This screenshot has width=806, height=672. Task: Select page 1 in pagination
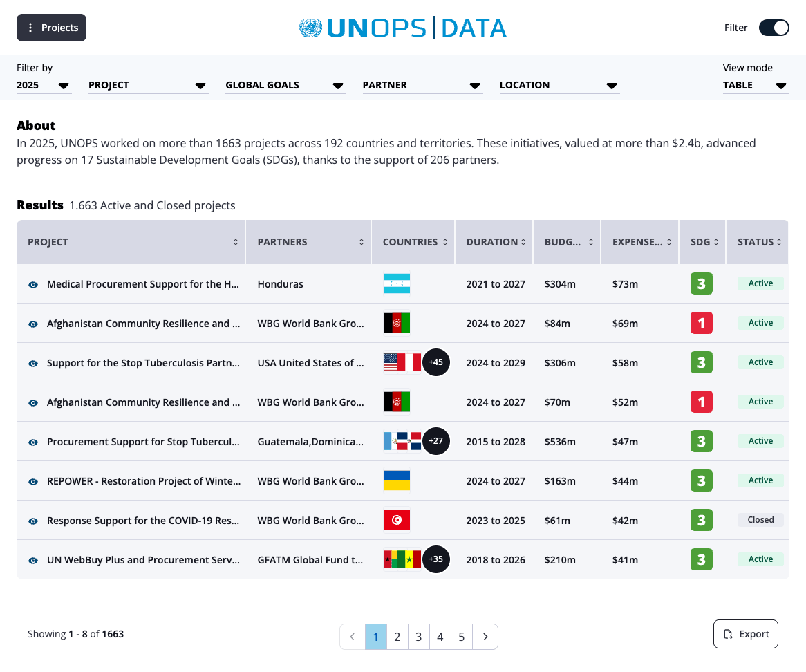pyautogui.click(x=376, y=637)
